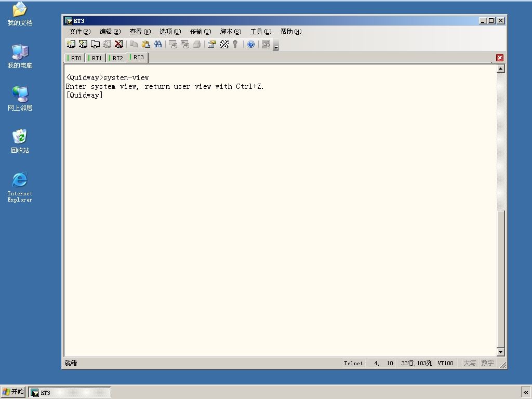This screenshot has width=532, height=399.
Task: Click the vertical scrollbar thumb
Action: (500, 279)
